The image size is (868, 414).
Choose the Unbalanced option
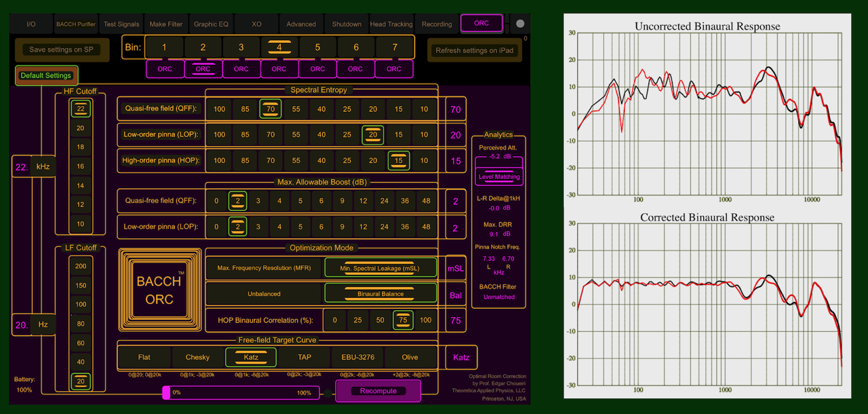264,294
